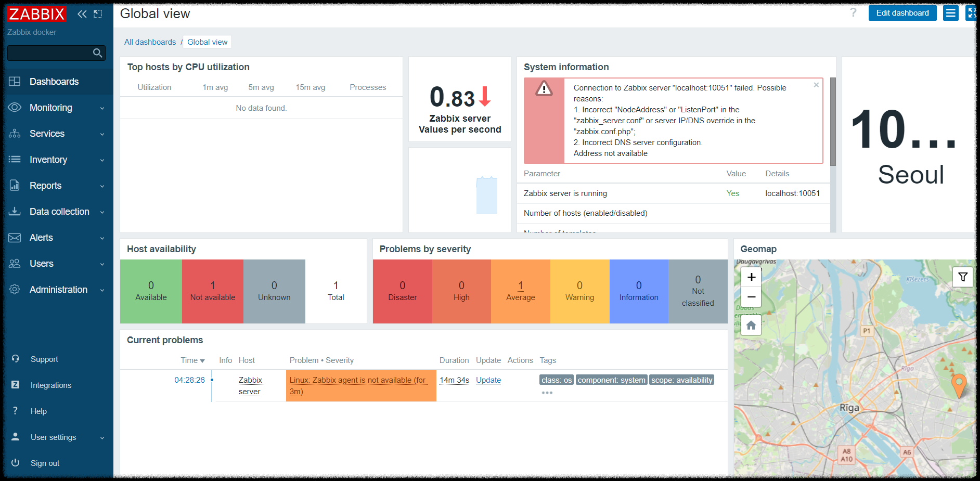Click the System information scrollbar
980x481 pixels.
pos(833,122)
